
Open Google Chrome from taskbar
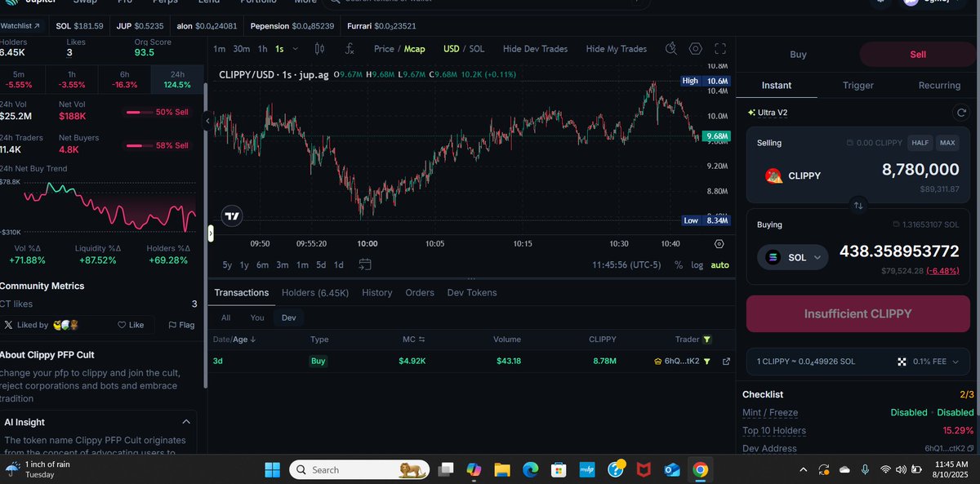click(700, 470)
